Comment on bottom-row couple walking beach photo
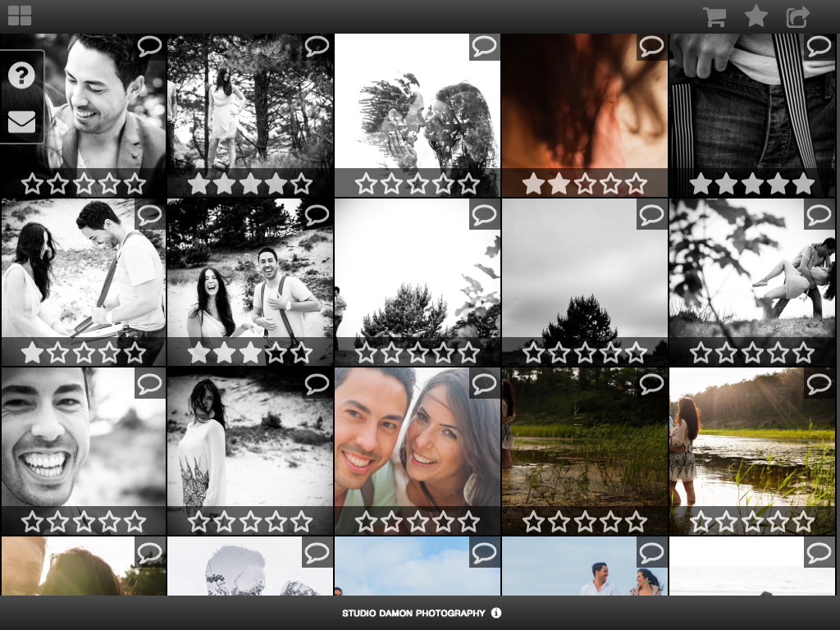The width and height of the screenshot is (840, 630). [651, 552]
